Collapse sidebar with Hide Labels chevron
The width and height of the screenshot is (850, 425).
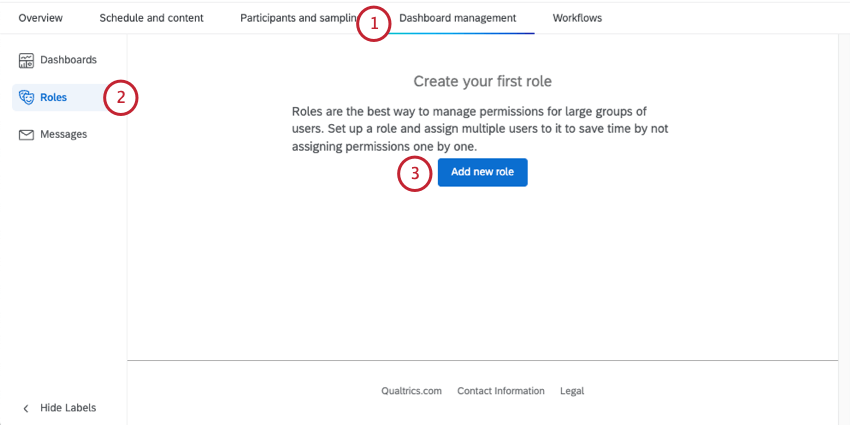26,408
